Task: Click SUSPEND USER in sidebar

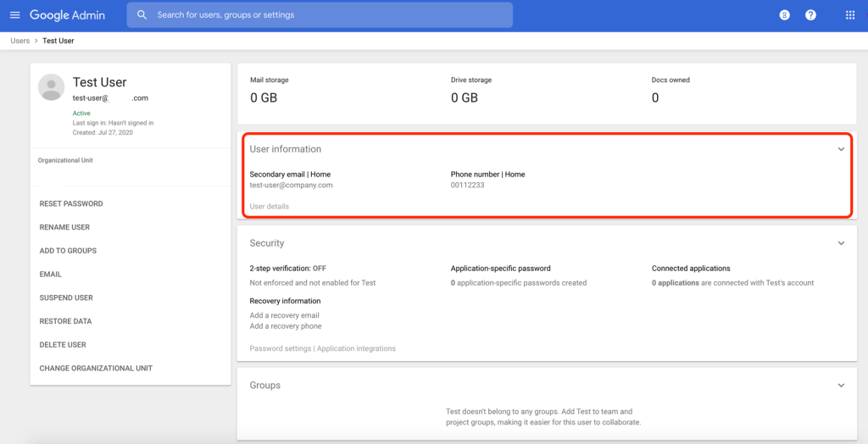Action: [x=66, y=298]
